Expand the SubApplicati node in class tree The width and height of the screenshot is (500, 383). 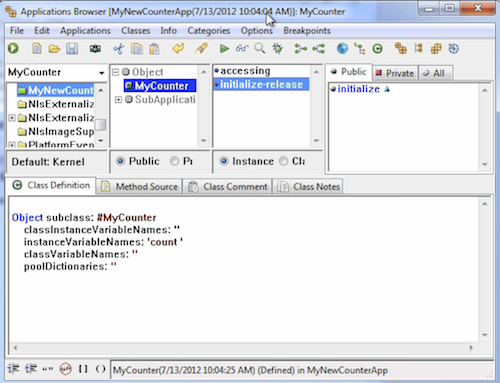118,100
